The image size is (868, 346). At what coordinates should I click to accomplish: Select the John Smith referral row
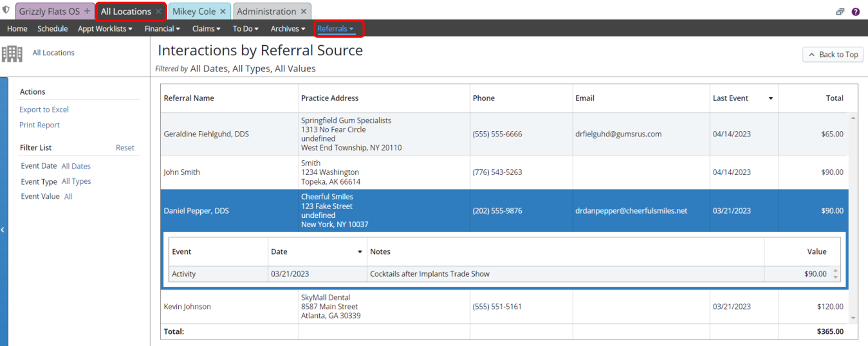pos(504,172)
